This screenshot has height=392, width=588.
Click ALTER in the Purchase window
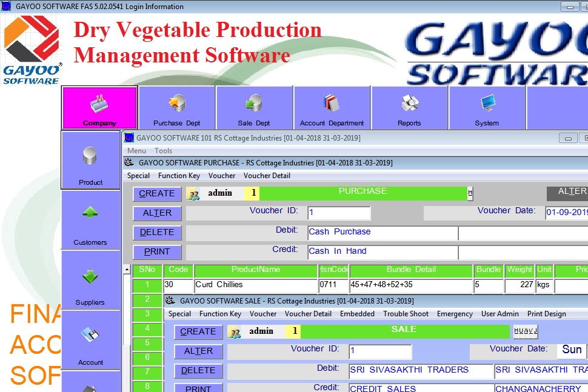[x=157, y=213]
